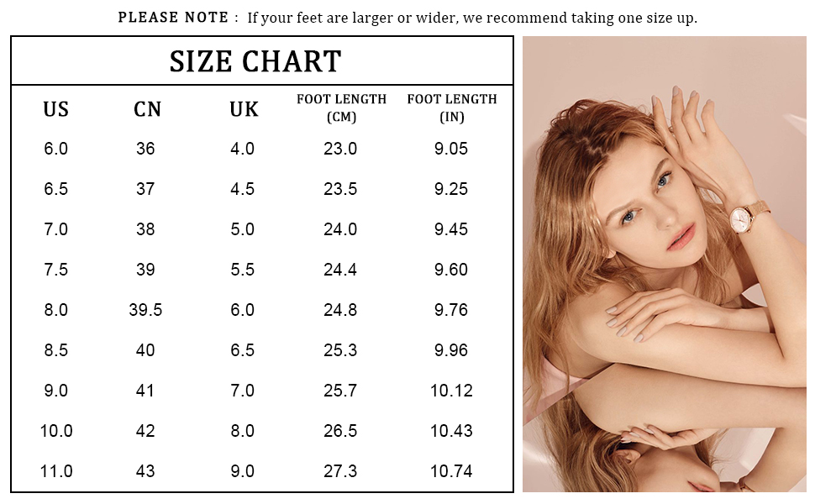
Task: Click the SIZE CHART title
Action: pos(255,61)
